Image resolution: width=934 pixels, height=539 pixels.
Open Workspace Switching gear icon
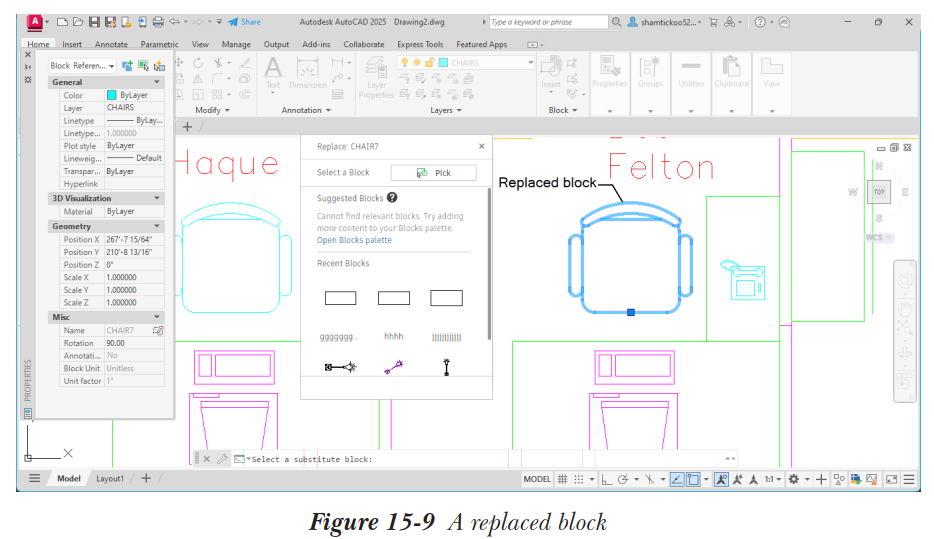[x=793, y=479]
